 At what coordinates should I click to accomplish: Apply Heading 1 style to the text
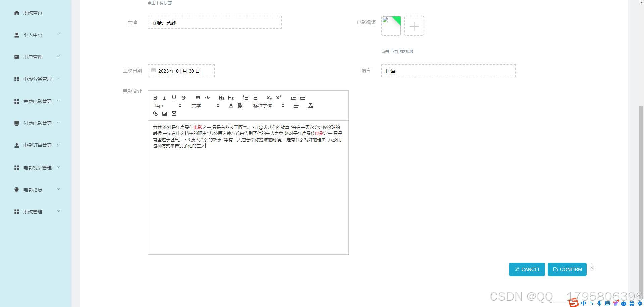click(221, 98)
